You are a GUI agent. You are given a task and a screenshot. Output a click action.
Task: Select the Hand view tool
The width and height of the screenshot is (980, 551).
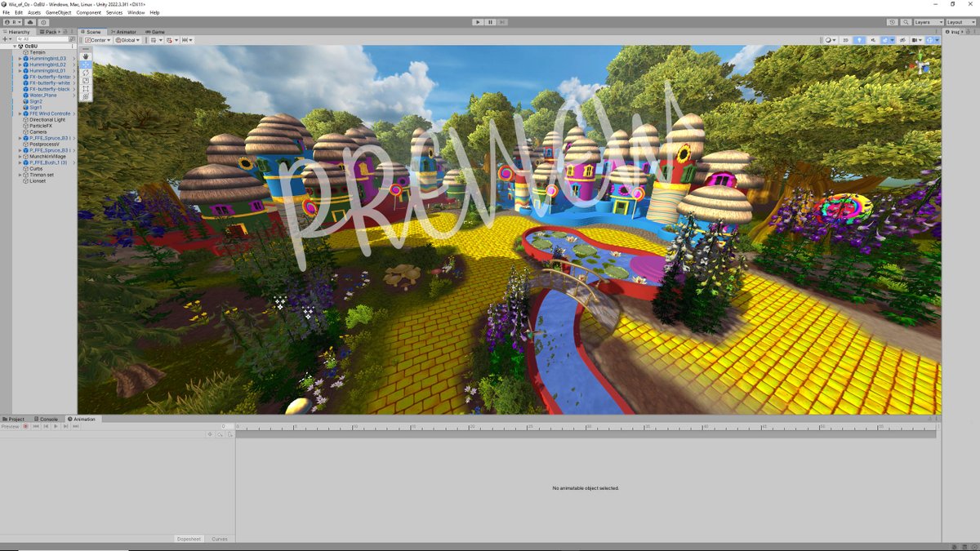(x=86, y=56)
